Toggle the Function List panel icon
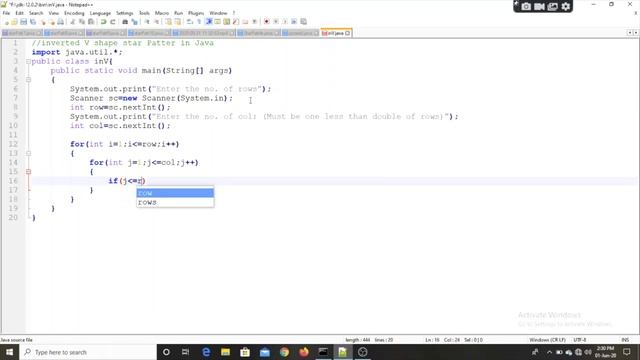The height and width of the screenshot is (360, 640). [x=236, y=22]
